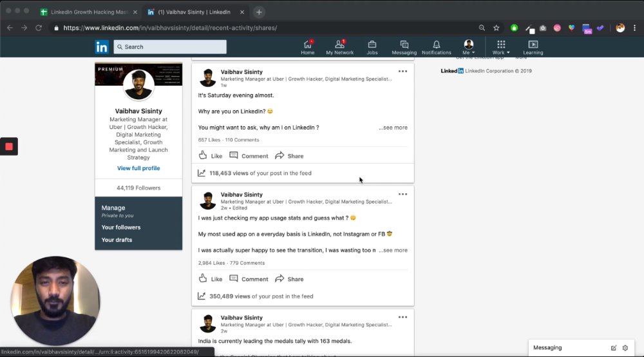644x357 pixels.
Task: Open Messaging from the top bar
Action: coord(404,47)
